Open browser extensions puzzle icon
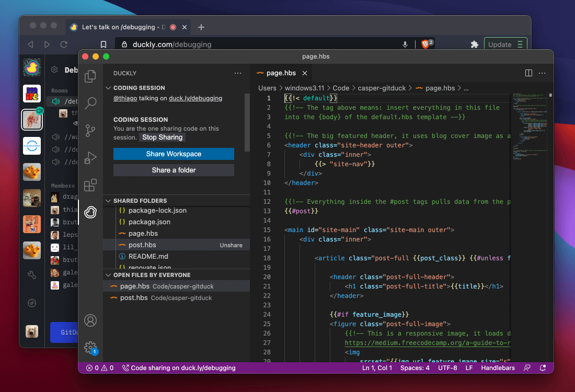This screenshot has height=392, width=575. 475,44
